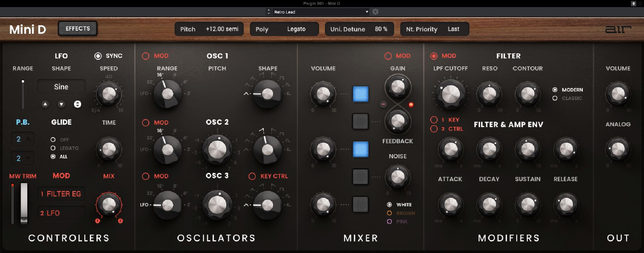Select the Glide ALL option
644x253 pixels.
pyautogui.click(x=53, y=156)
